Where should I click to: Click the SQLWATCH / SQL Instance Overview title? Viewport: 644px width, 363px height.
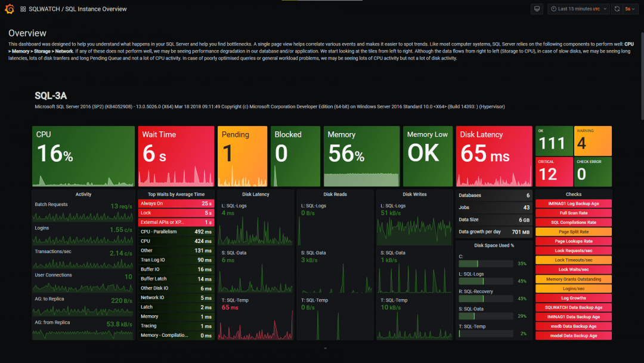[x=78, y=8]
